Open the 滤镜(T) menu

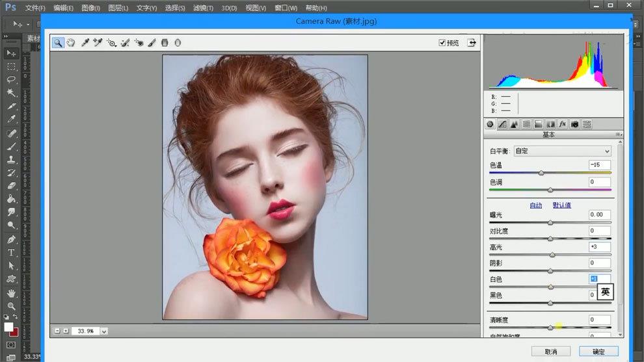203,8
